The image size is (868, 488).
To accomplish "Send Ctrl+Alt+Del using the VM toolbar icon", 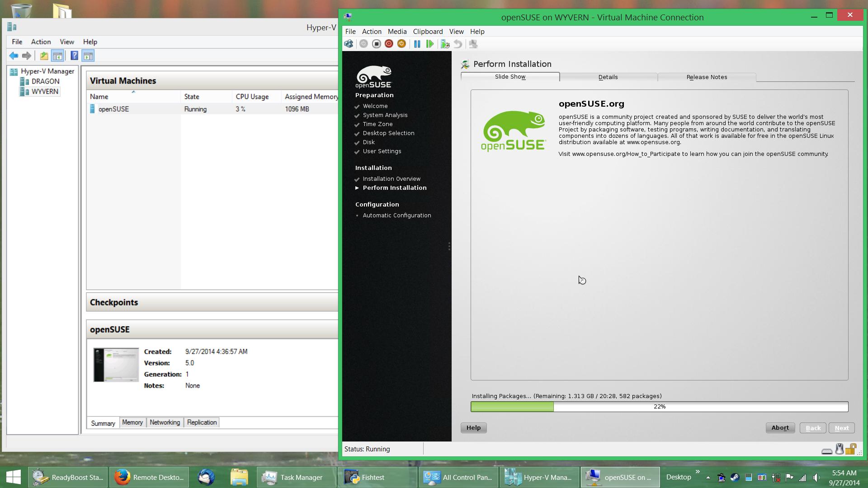I will (349, 44).
